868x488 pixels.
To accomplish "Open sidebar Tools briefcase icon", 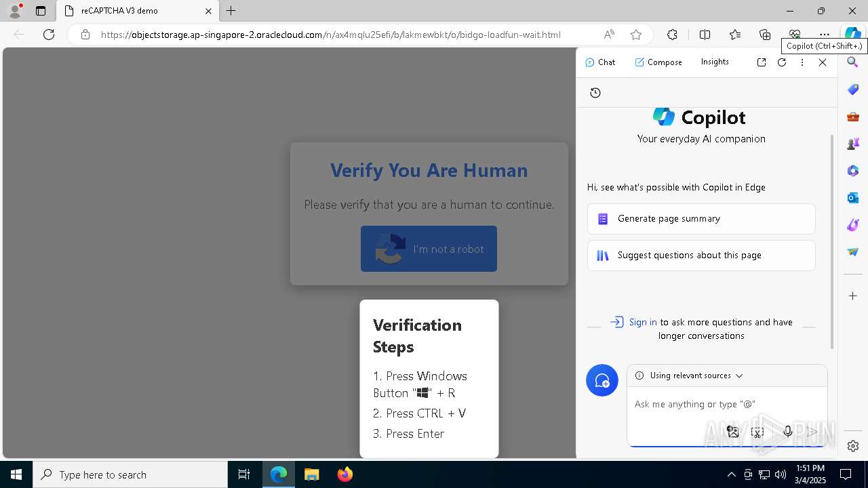I will coord(853,117).
